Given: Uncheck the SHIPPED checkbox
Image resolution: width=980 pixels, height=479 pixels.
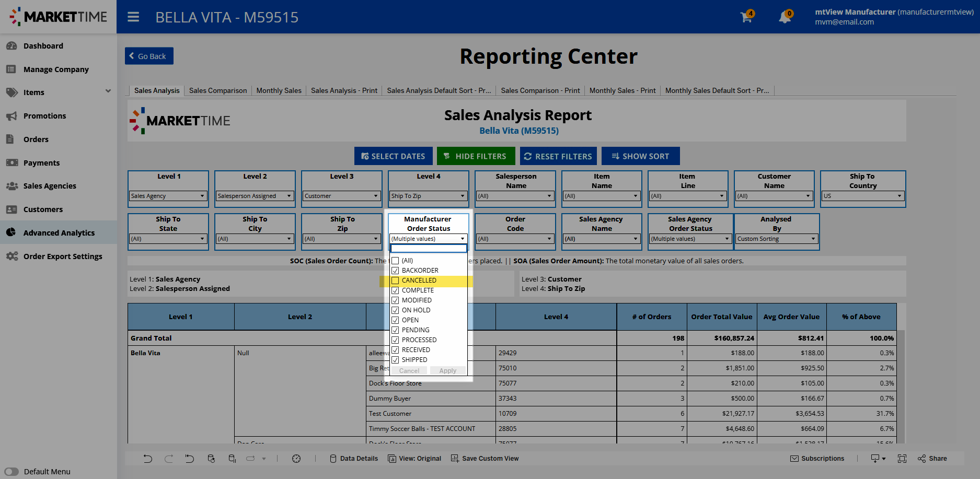Looking at the screenshot, I should [395, 360].
